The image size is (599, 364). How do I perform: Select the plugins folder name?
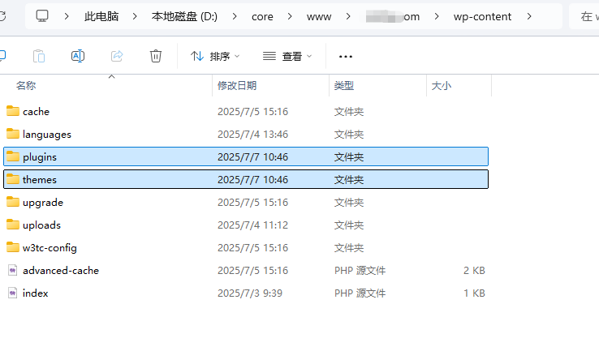coord(40,156)
